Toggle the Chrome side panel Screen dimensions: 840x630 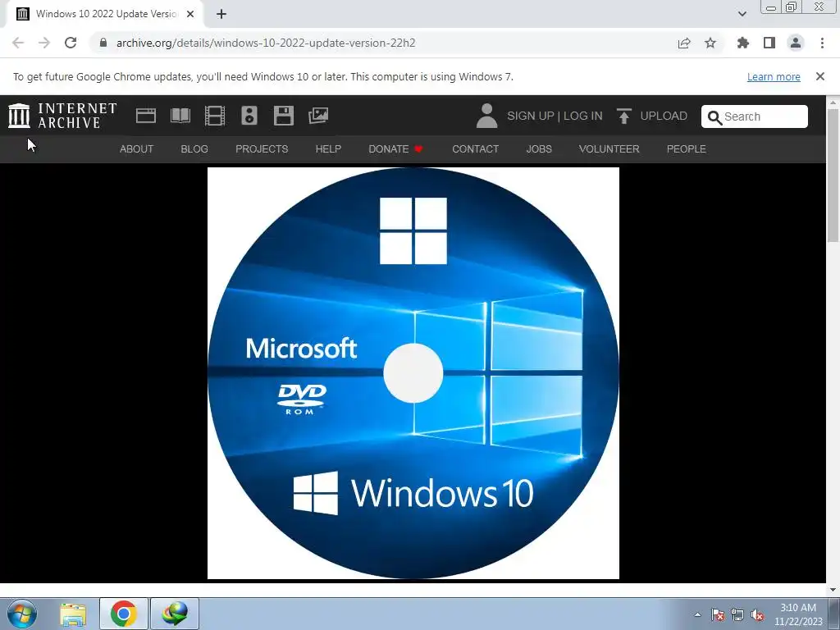pos(769,43)
